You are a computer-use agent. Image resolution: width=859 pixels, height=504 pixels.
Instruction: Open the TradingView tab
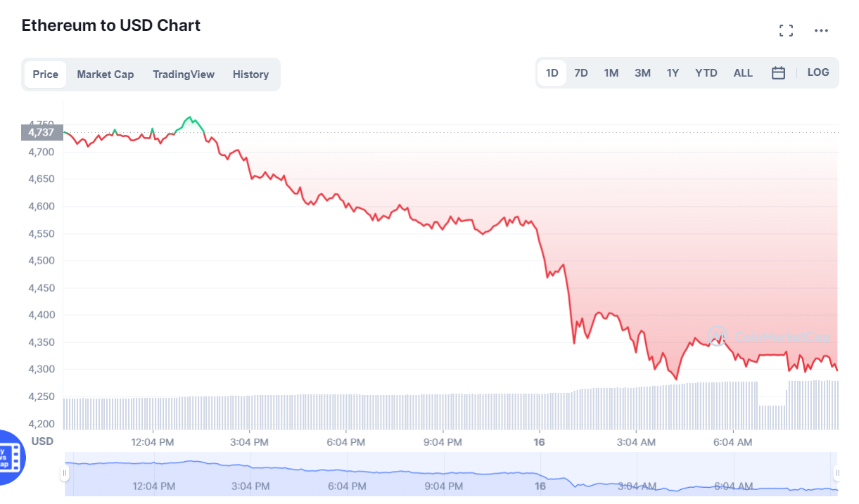pyautogui.click(x=184, y=74)
